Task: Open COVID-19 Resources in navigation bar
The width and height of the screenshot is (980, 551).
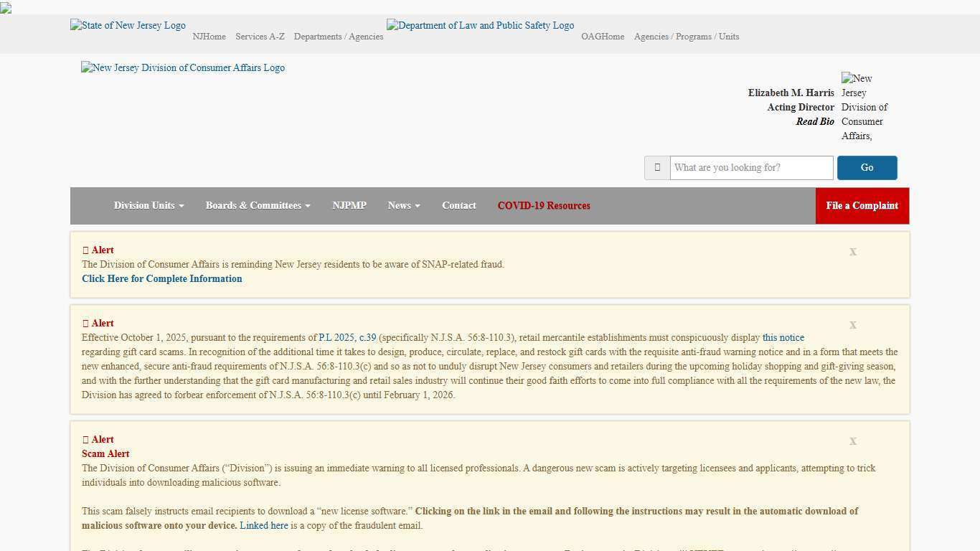Action: point(544,206)
